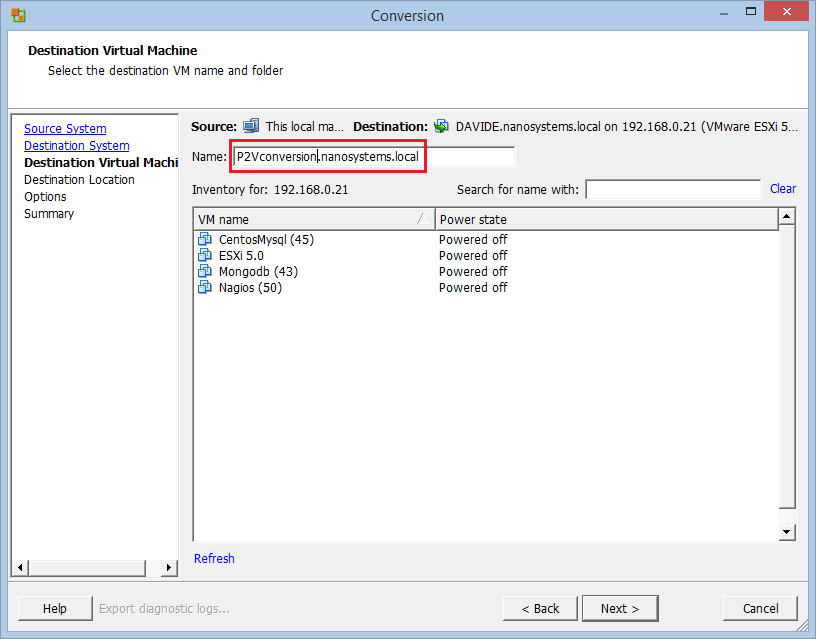Click the steps pane scroll right arrow
The height and width of the screenshot is (639, 816).
click(169, 567)
